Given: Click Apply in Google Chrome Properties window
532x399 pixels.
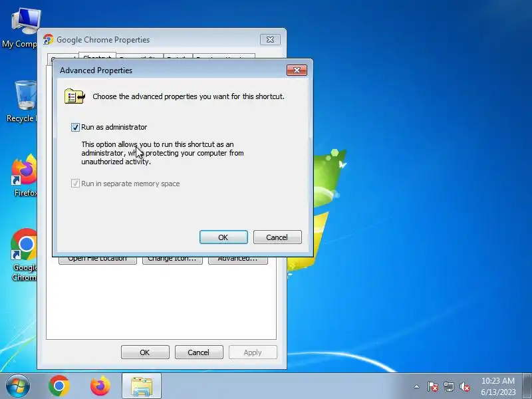Looking at the screenshot, I should tap(253, 352).
